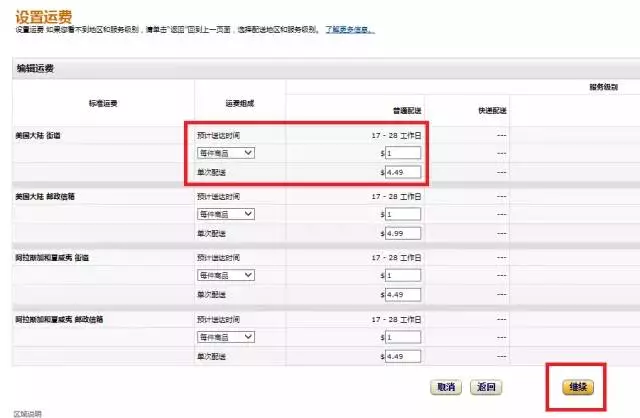640x418 pixels.
Task: Focus per-item fee field for 美国大陆 街道
Action: [x=403, y=153]
